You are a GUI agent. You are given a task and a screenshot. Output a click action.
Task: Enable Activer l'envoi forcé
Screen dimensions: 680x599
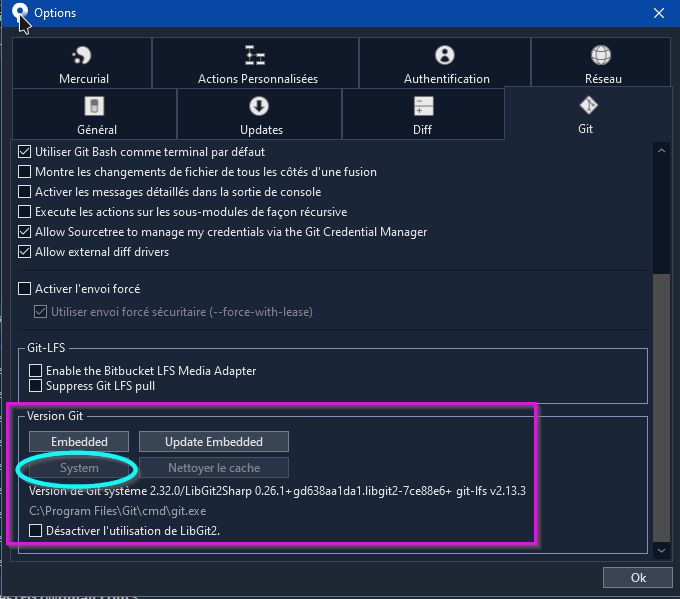(x=24, y=288)
